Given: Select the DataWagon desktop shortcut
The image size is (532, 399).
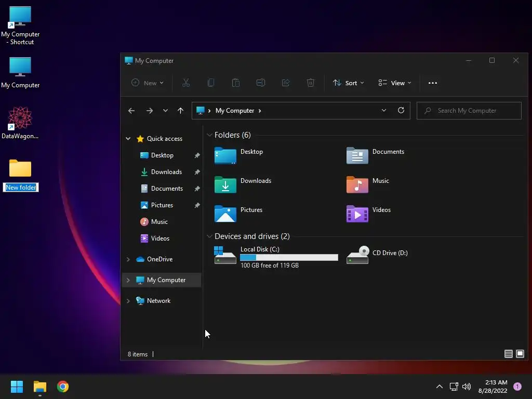Looking at the screenshot, I should [x=20, y=123].
